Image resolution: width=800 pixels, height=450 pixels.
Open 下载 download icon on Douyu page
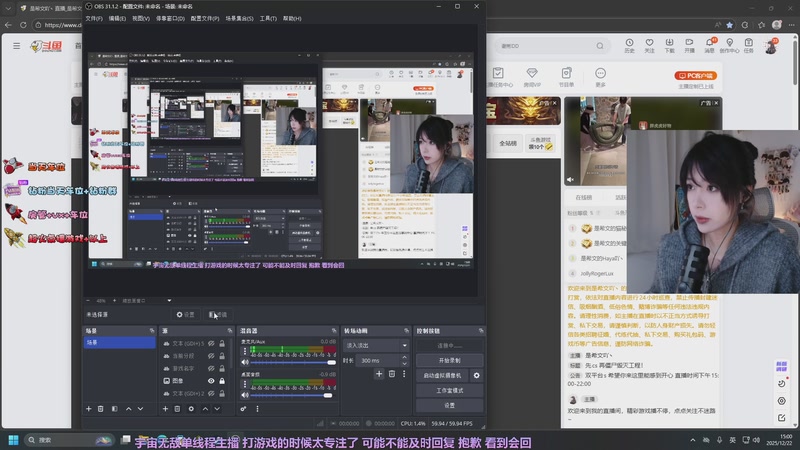(x=669, y=45)
